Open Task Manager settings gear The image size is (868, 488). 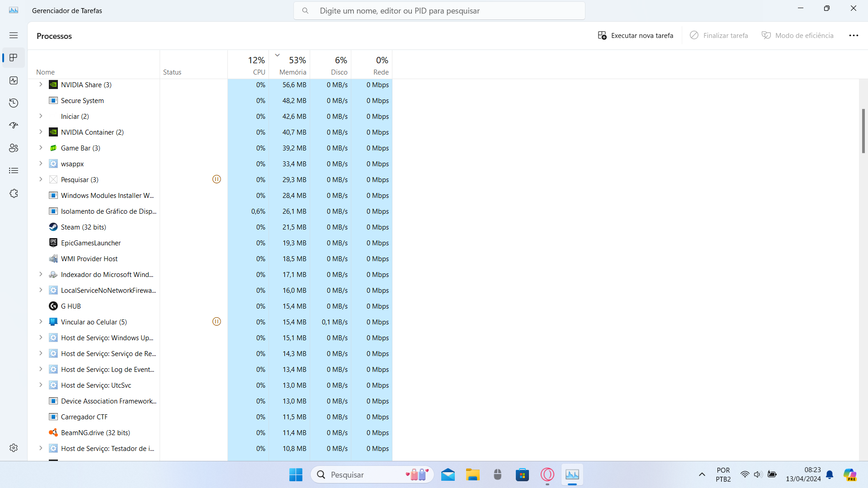coord(14,447)
